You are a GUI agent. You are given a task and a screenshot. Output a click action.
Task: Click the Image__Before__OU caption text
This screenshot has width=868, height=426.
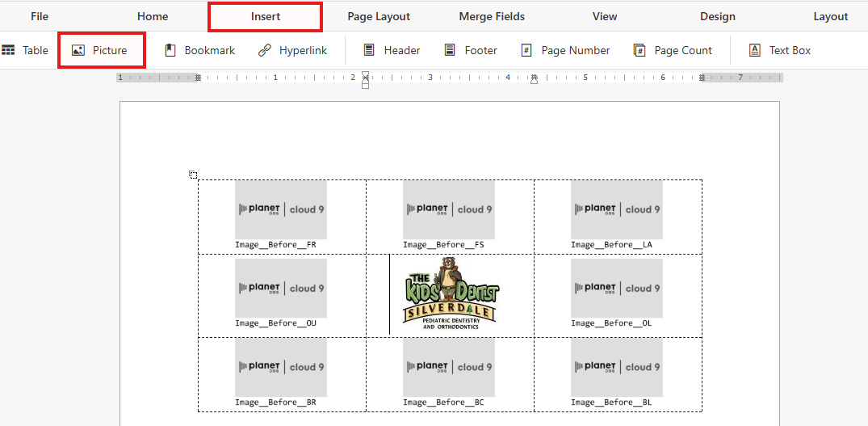point(275,323)
